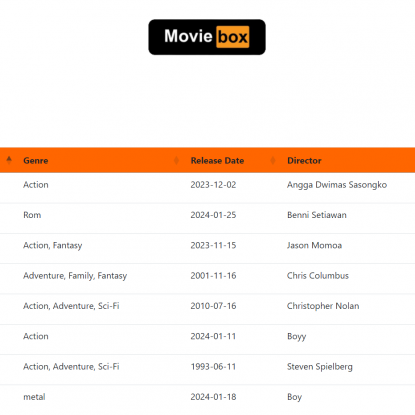Select the Chris Columbus director cell
The width and height of the screenshot is (415, 415).
tap(318, 276)
